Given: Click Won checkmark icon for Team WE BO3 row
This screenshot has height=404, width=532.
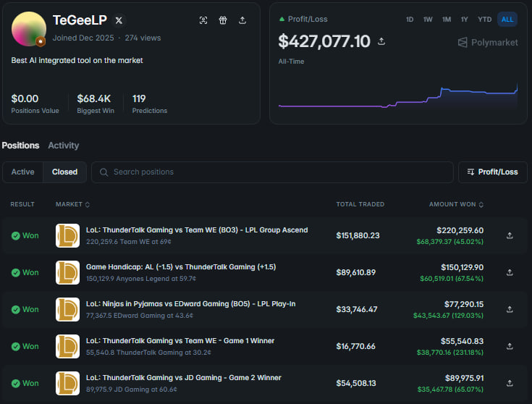Looking at the screenshot, I should point(16,235).
